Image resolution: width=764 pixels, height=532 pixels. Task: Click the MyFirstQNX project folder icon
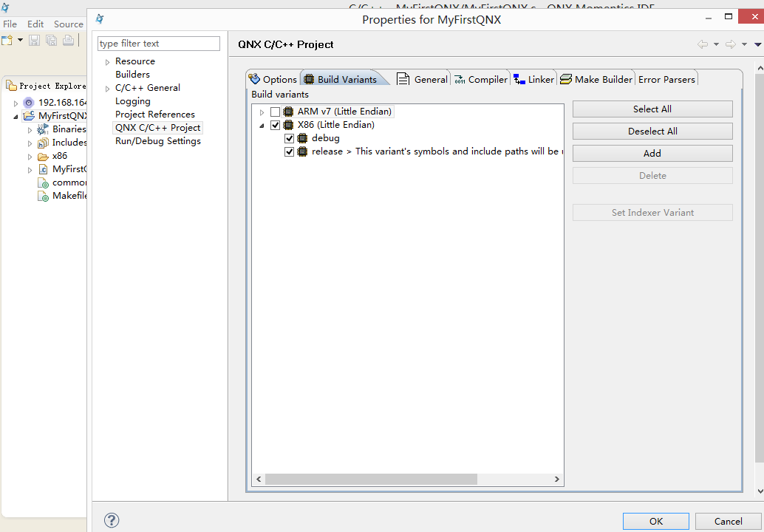(30, 116)
